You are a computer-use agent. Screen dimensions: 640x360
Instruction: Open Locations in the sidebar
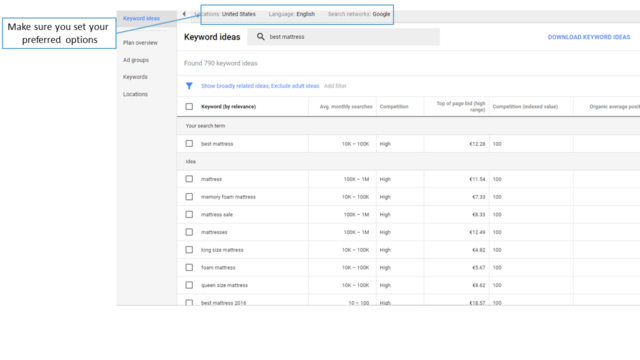135,94
